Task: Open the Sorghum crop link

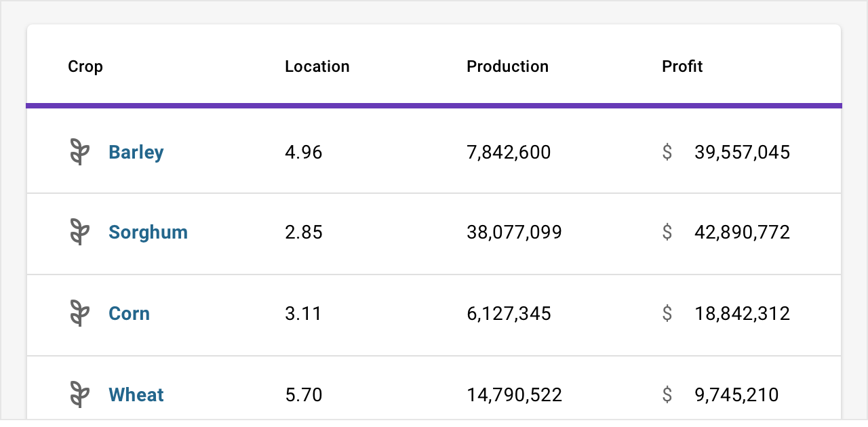Action: (148, 232)
